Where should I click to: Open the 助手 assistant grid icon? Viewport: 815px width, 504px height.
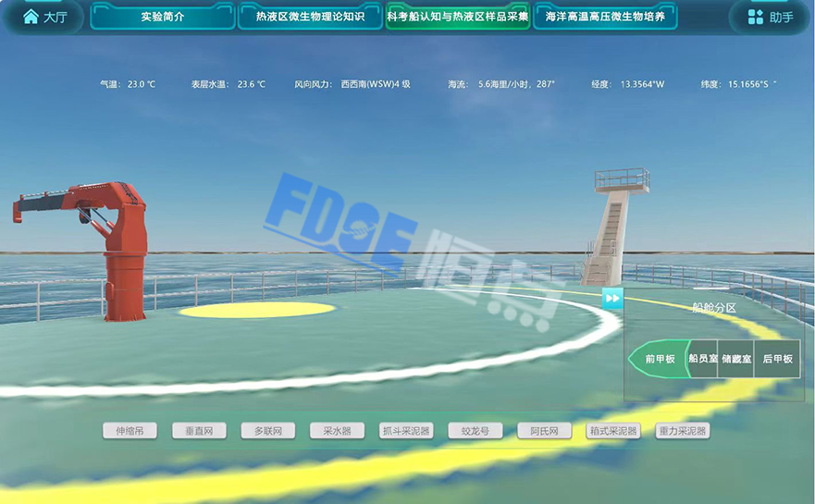point(756,17)
